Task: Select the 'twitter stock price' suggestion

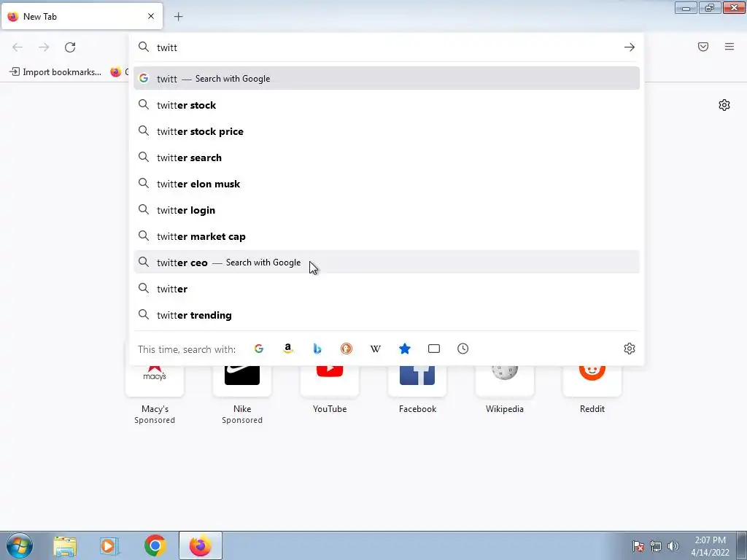Action: [387, 131]
